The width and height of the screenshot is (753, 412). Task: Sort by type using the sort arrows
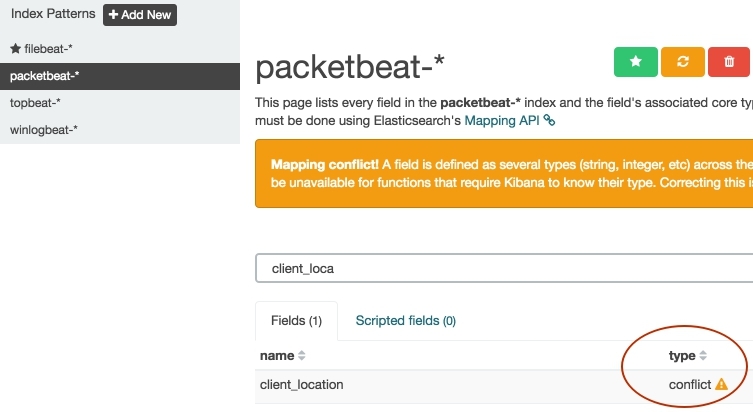coord(702,356)
